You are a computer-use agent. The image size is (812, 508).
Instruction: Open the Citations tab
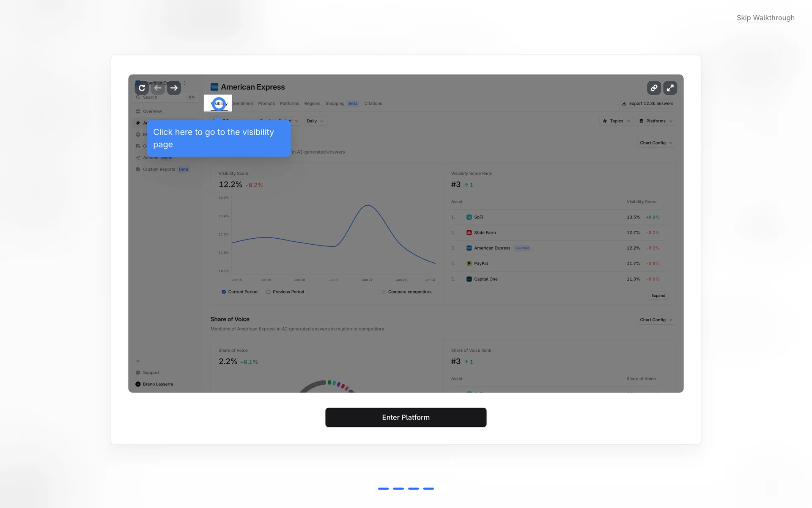point(373,104)
